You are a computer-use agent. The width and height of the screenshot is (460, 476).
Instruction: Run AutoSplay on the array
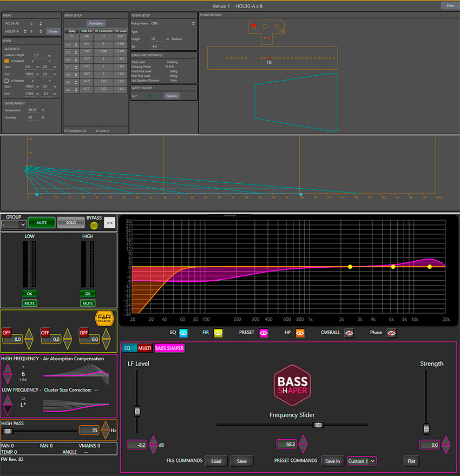96,23
